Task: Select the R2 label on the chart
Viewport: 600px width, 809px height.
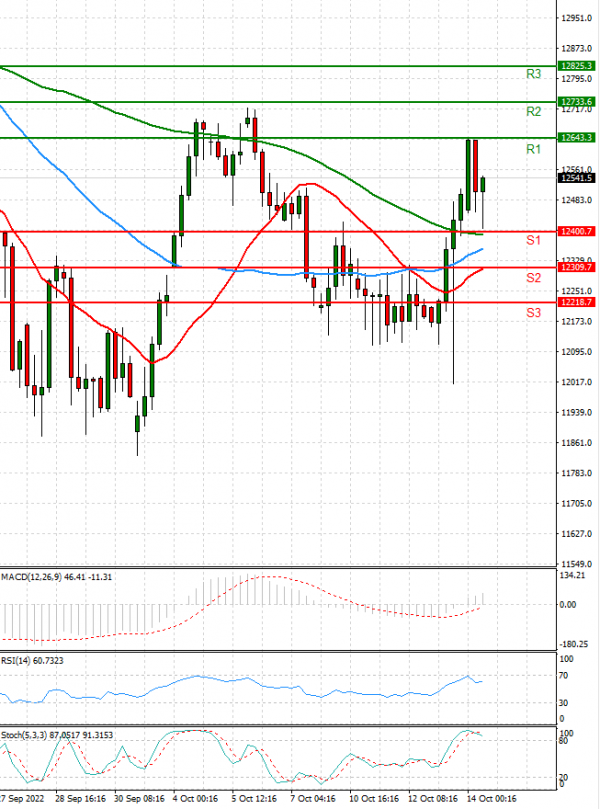Action: pyautogui.click(x=533, y=111)
